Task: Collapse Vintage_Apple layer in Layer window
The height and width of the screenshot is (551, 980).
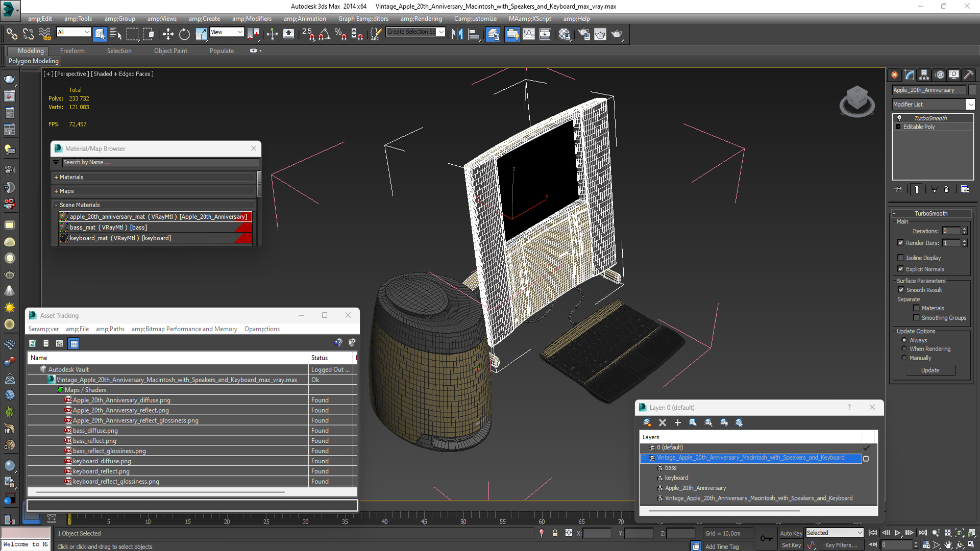Action: click(x=644, y=458)
